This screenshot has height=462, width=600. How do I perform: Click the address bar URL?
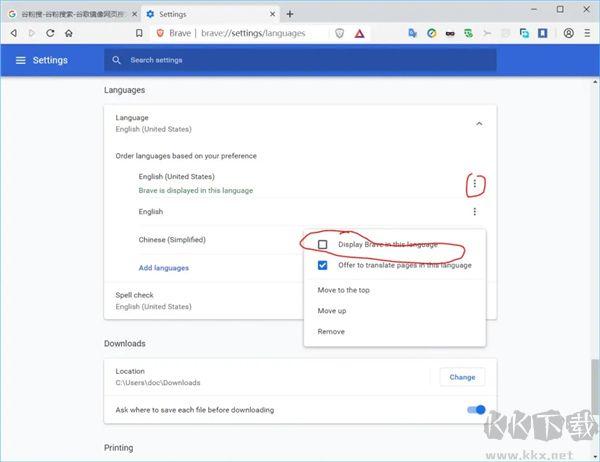point(253,33)
